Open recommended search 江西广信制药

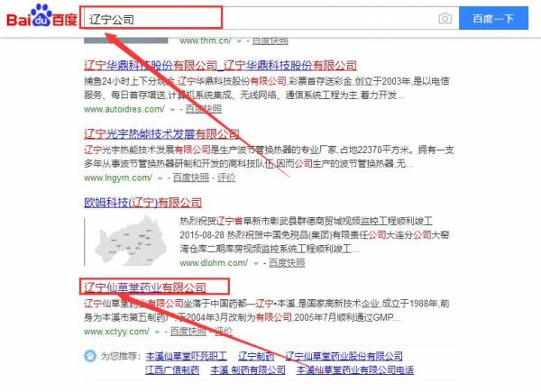[x=172, y=370]
